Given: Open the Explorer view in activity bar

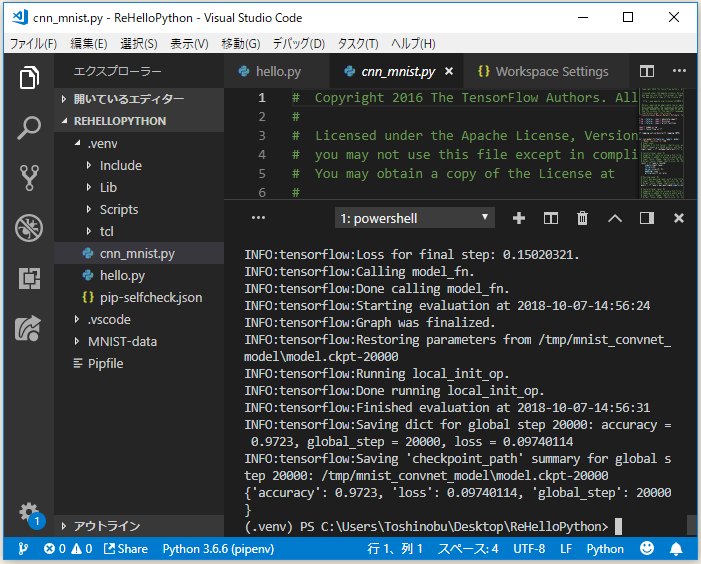Looking at the screenshot, I should tap(29, 77).
